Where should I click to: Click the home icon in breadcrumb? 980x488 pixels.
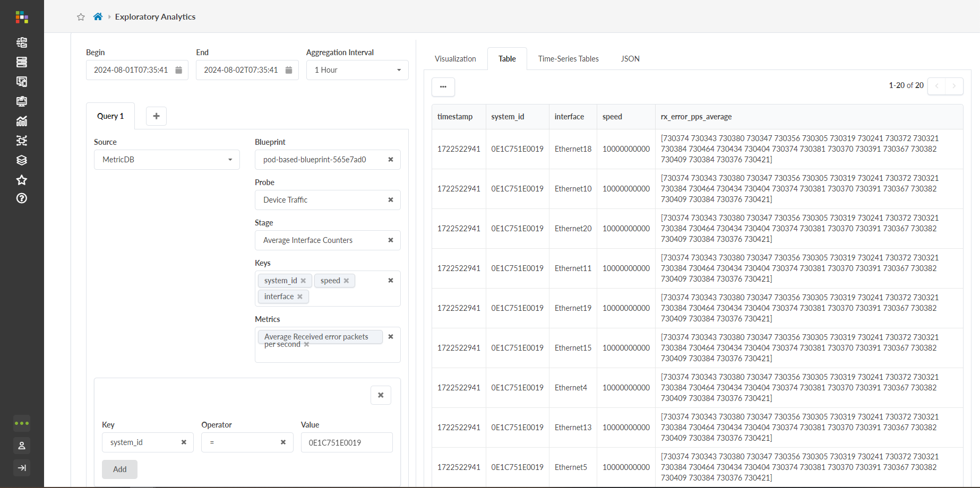98,17
